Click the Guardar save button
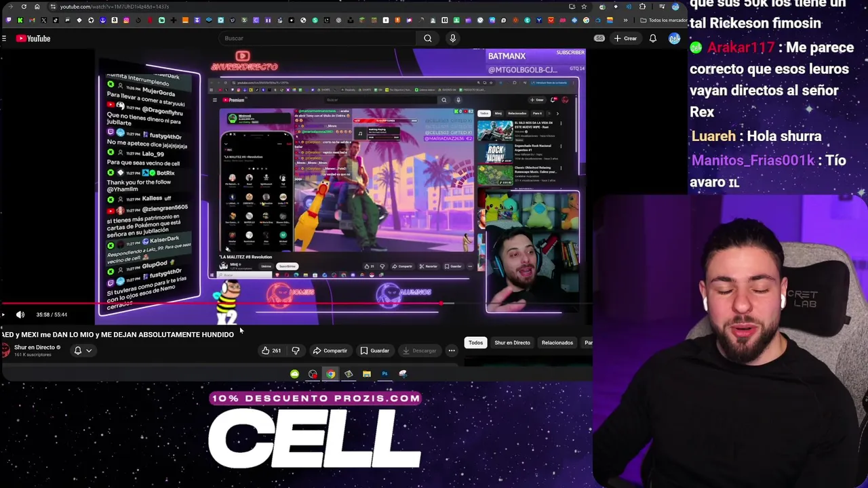 tap(375, 350)
